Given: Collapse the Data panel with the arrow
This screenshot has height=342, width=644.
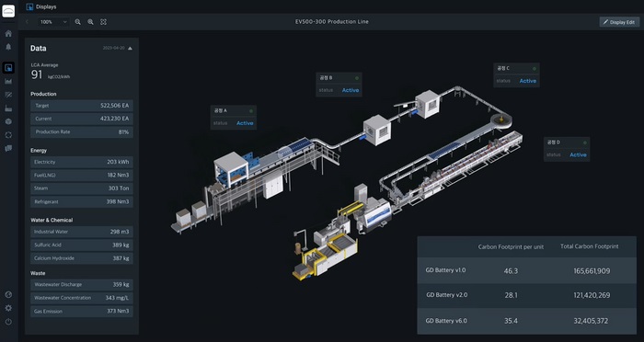Looking at the screenshot, I should pos(131,49).
